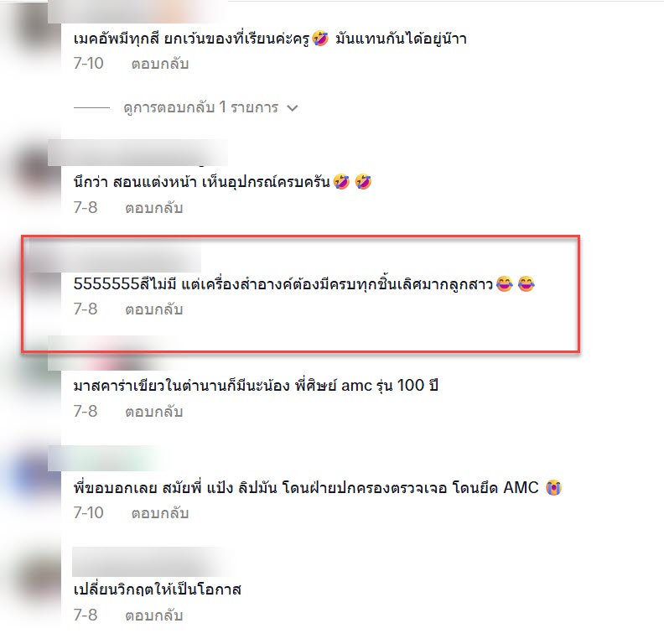Reply to the เมคอัพมีทุกสี comment via ตอบกลับ
The height and width of the screenshot is (644, 664).
point(159,64)
